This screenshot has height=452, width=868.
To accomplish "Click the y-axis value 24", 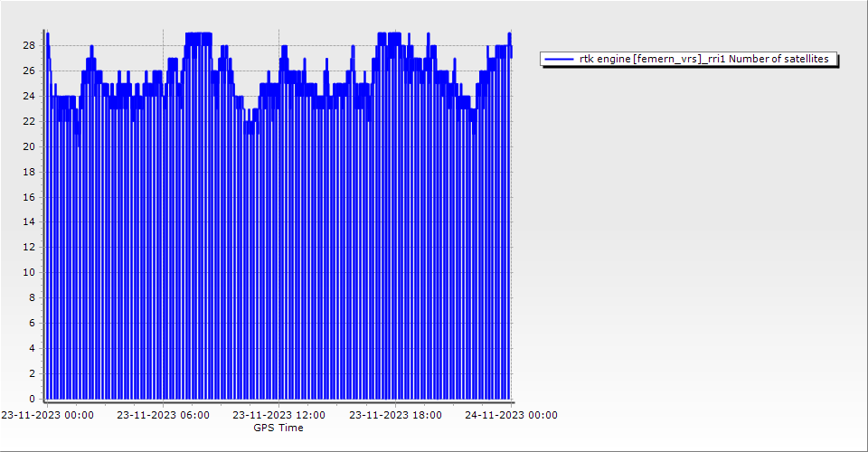I will pyautogui.click(x=29, y=96).
